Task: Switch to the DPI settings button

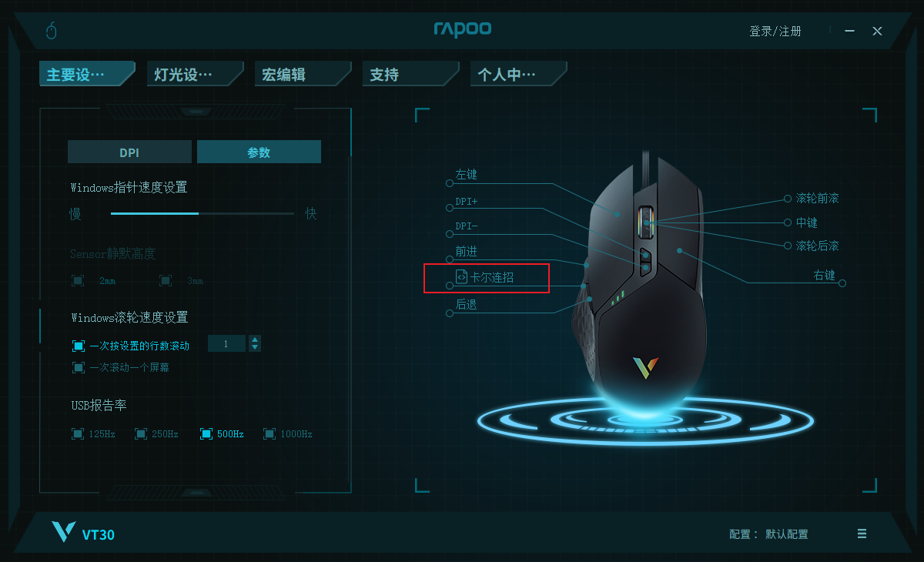Action: tap(129, 152)
